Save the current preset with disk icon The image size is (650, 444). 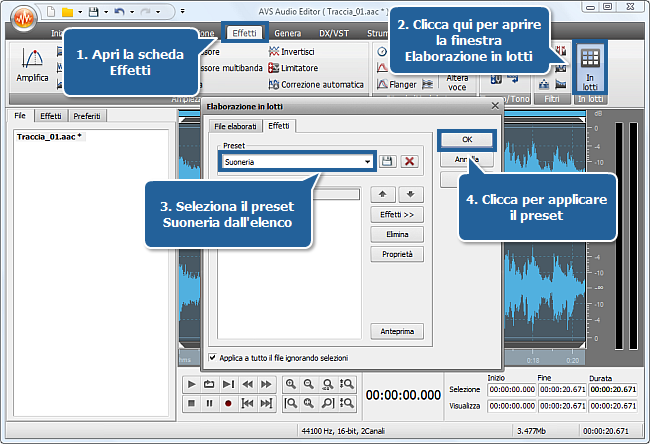pyautogui.click(x=387, y=161)
